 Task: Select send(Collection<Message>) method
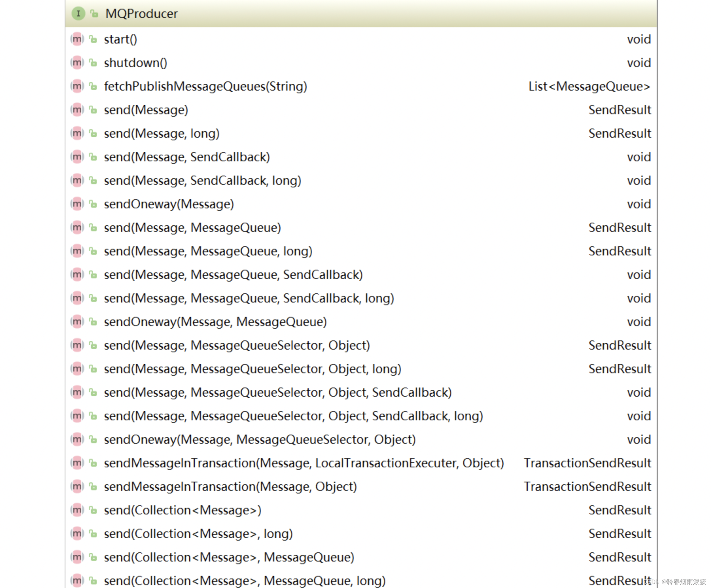[x=183, y=510]
